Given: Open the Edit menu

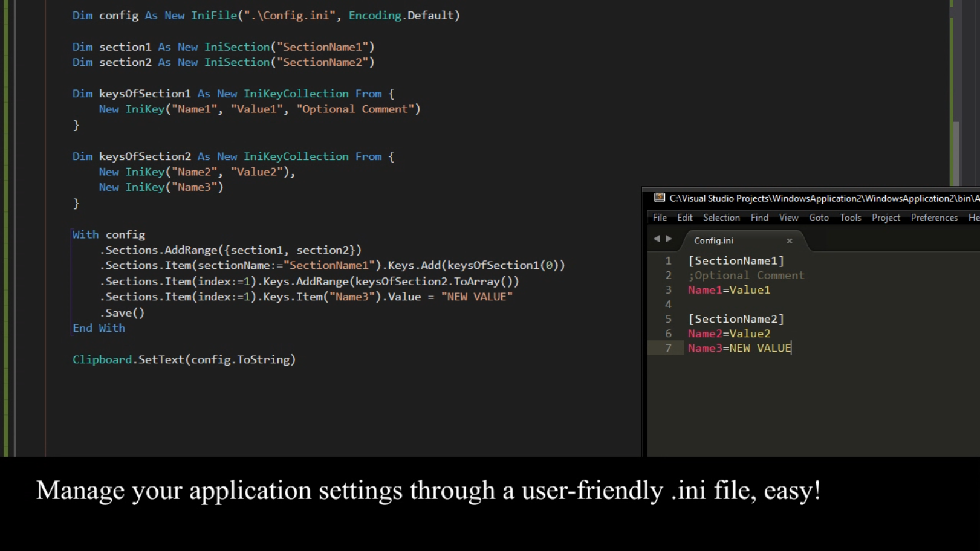Looking at the screenshot, I should click(684, 217).
